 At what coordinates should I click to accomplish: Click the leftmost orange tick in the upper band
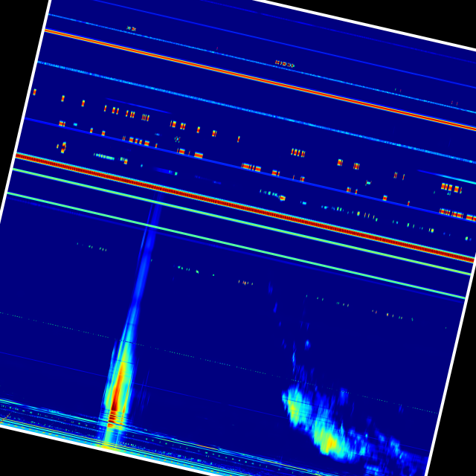(x=34, y=92)
